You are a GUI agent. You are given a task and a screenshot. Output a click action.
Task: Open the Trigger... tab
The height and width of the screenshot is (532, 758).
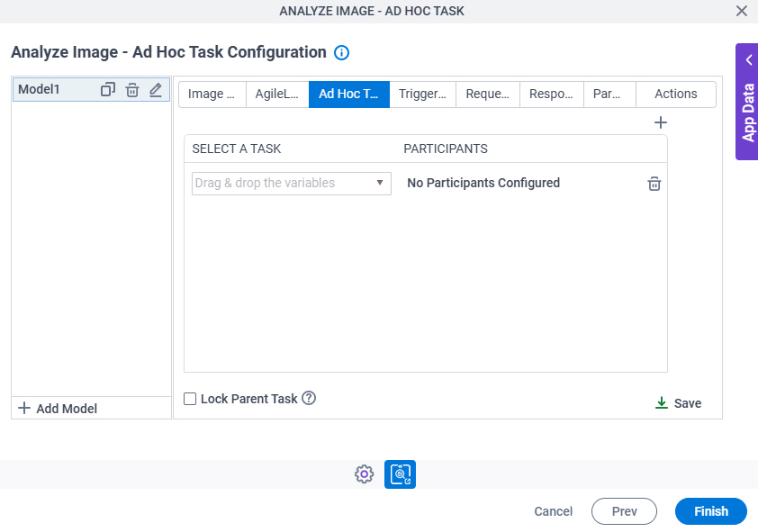coord(422,95)
